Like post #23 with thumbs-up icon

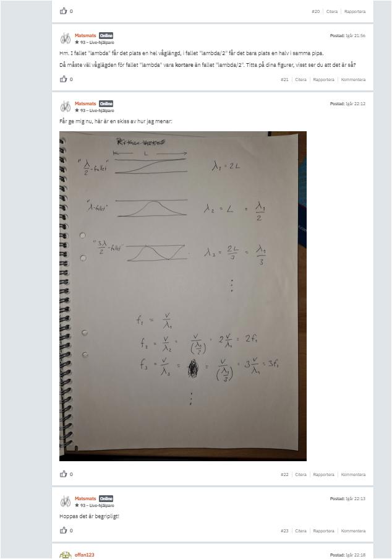click(63, 531)
